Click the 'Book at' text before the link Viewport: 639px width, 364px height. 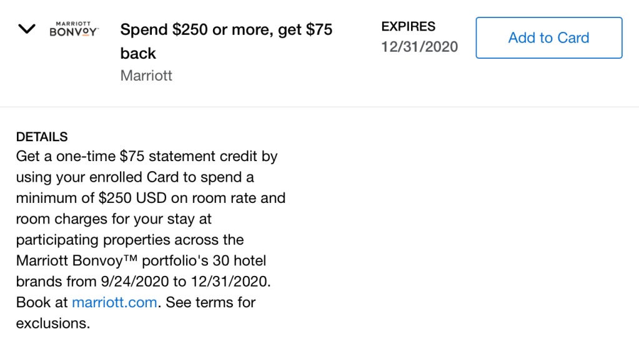click(x=42, y=303)
